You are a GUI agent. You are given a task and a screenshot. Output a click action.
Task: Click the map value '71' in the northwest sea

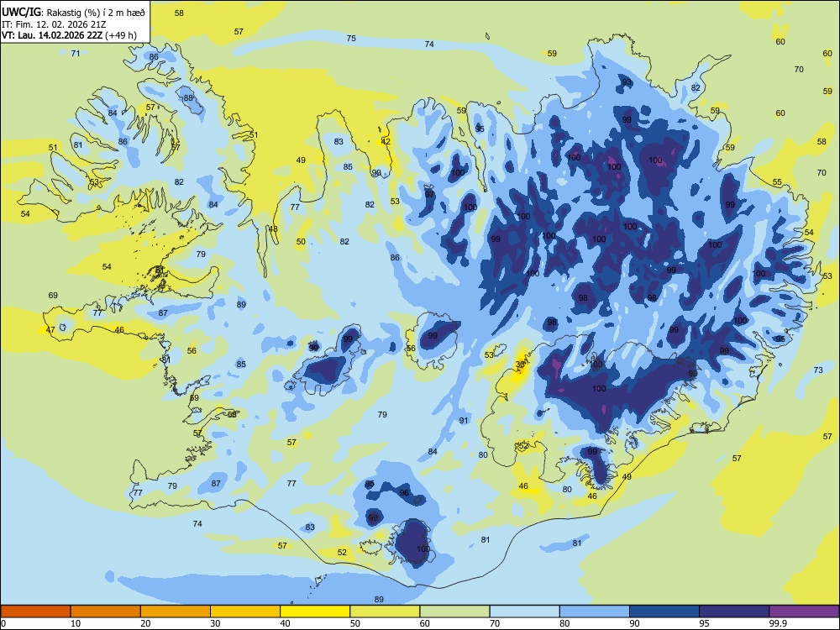point(76,53)
